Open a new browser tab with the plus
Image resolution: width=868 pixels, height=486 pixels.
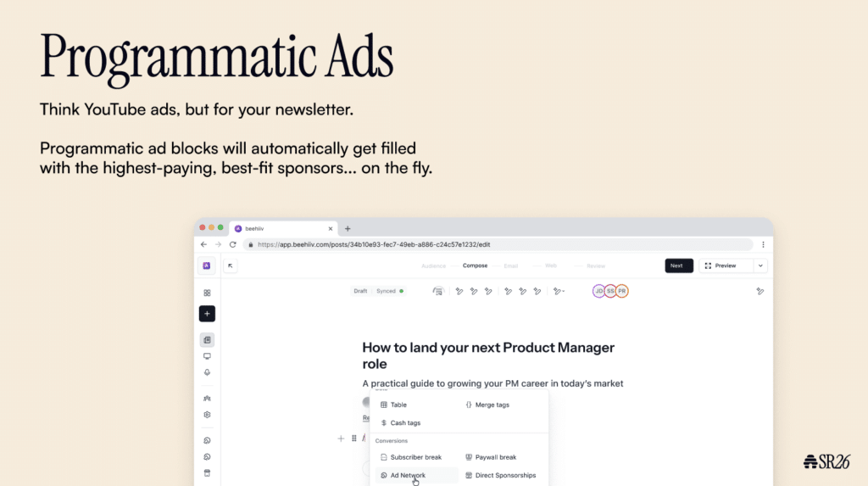click(x=348, y=228)
